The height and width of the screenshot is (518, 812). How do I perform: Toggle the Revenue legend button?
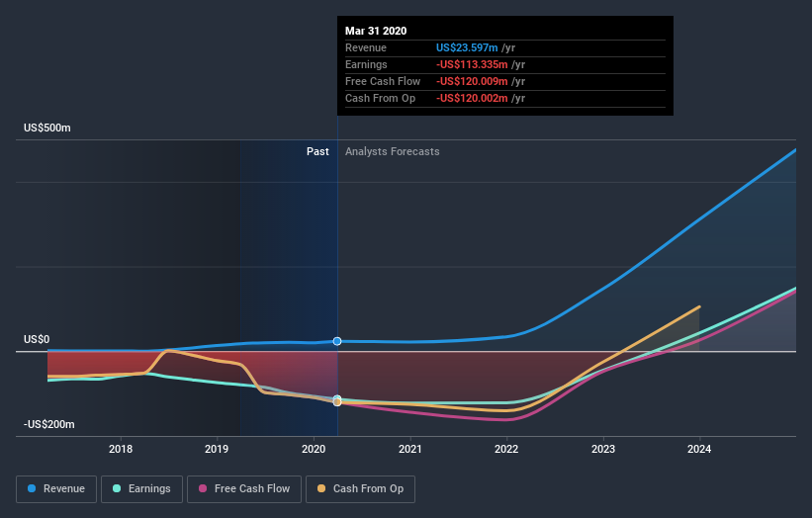[56, 489]
